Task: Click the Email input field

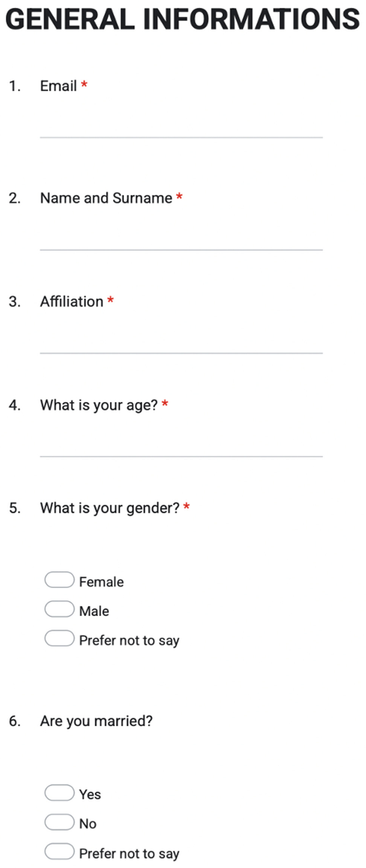Action: click(181, 129)
